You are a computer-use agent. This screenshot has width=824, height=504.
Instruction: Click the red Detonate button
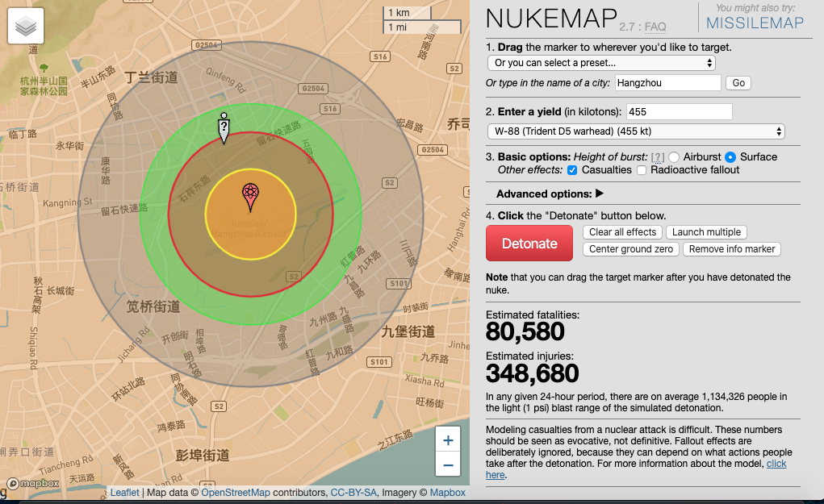point(529,243)
